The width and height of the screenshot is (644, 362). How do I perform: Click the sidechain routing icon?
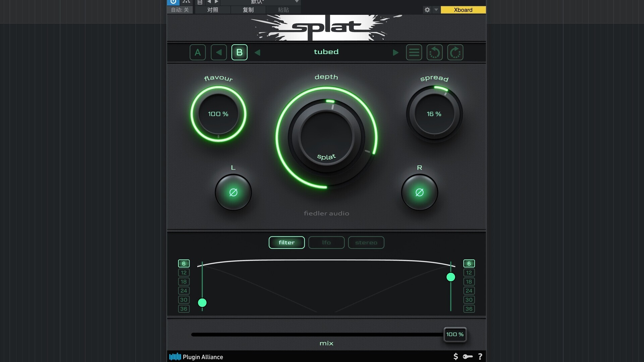pyautogui.click(x=186, y=2)
